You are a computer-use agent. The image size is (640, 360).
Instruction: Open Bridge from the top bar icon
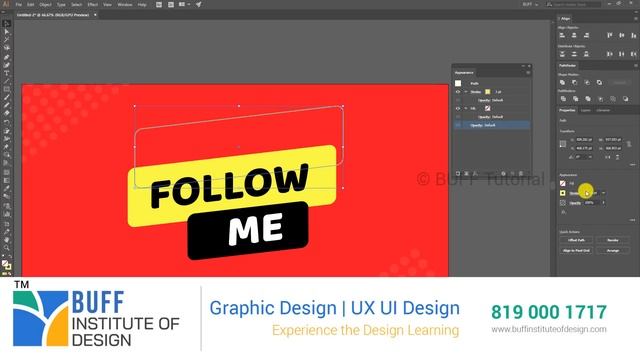159,4
